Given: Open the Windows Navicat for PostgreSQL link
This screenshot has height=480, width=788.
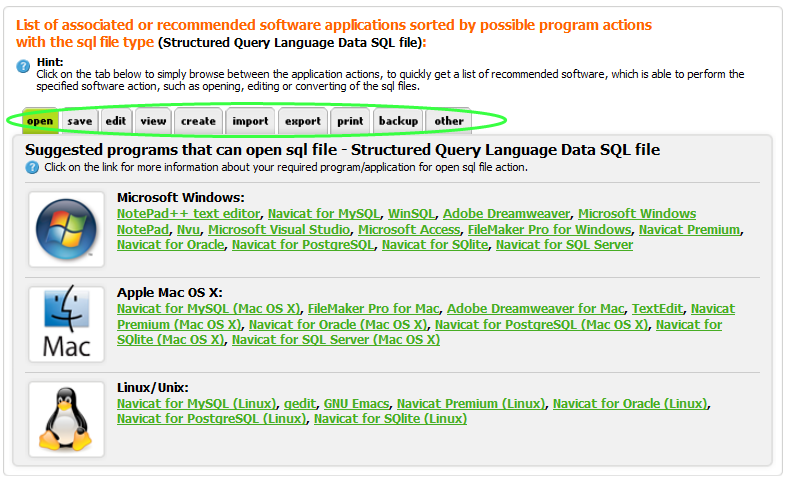Looking at the screenshot, I should tap(303, 245).
